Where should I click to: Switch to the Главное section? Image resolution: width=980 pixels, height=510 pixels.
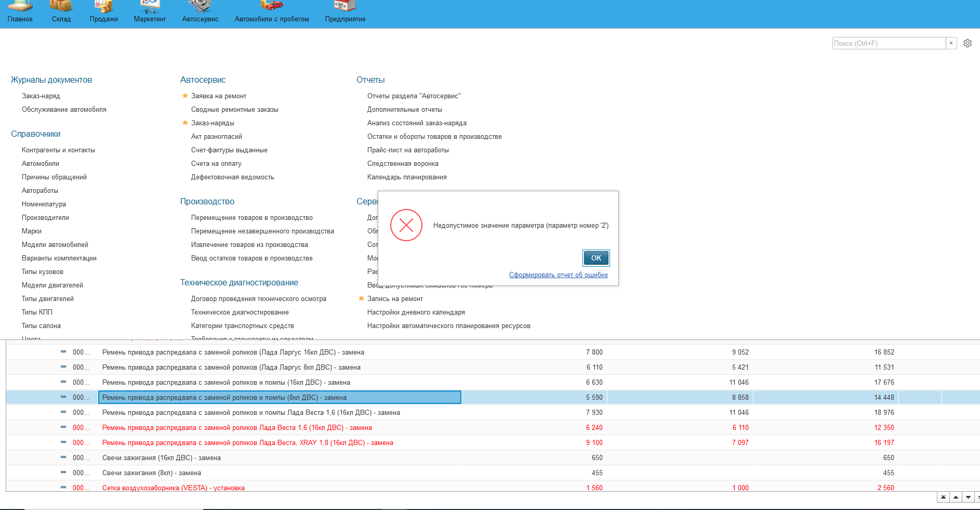pos(20,11)
